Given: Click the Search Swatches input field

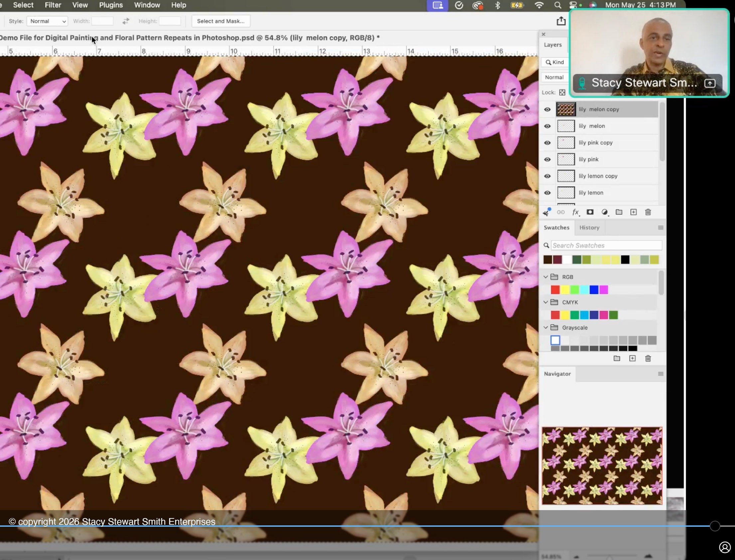Looking at the screenshot, I should [x=606, y=246].
